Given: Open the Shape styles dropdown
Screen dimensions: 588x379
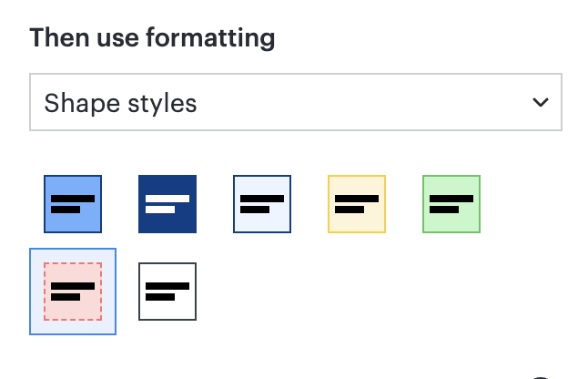Looking at the screenshot, I should tap(296, 102).
